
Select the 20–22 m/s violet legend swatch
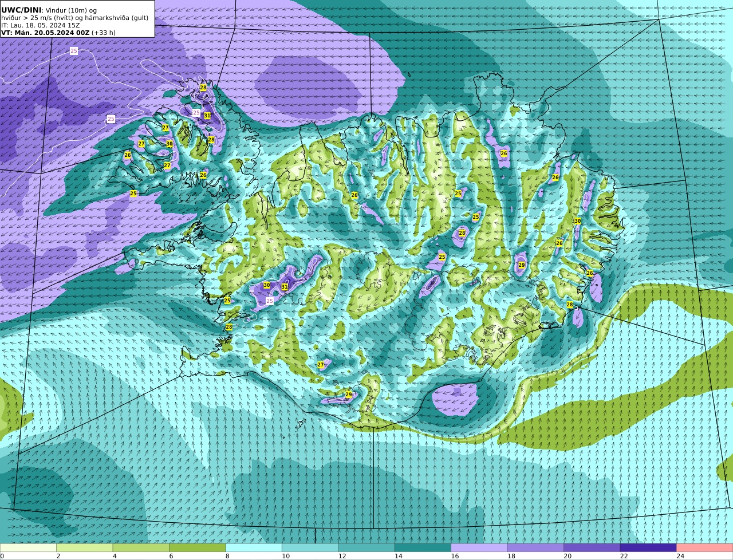click(592, 548)
